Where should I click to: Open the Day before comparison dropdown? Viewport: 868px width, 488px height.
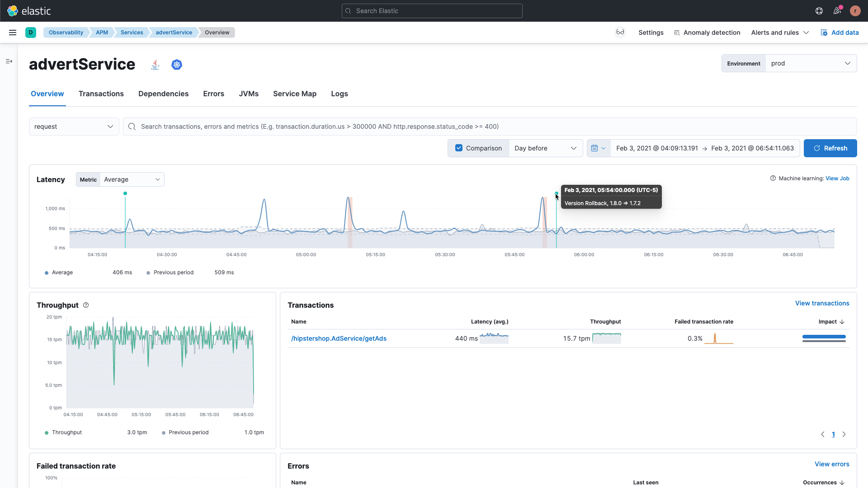click(x=546, y=148)
